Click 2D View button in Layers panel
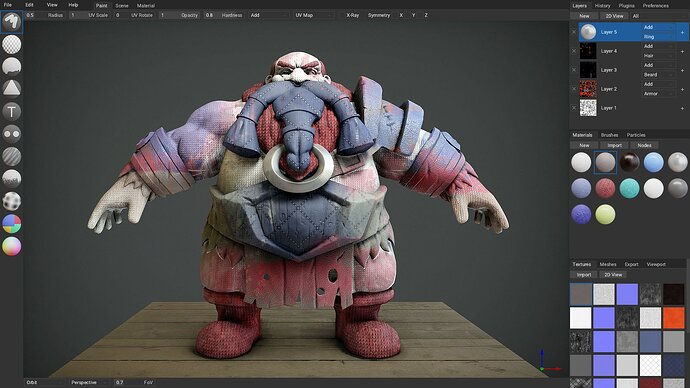The height and width of the screenshot is (388, 690). pyautogui.click(x=614, y=16)
